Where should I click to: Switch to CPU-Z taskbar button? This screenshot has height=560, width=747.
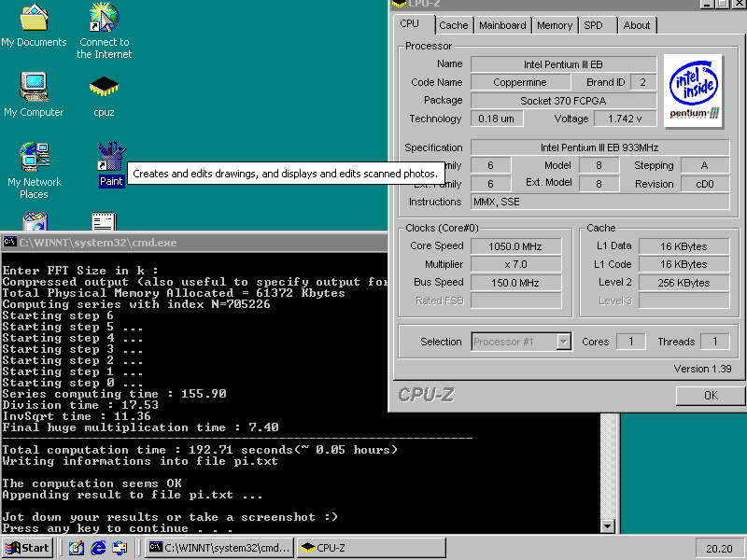[372, 548]
